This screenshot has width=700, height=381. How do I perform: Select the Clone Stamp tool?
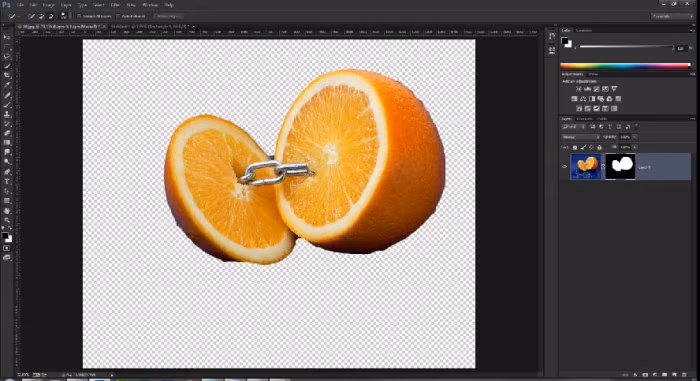7,114
